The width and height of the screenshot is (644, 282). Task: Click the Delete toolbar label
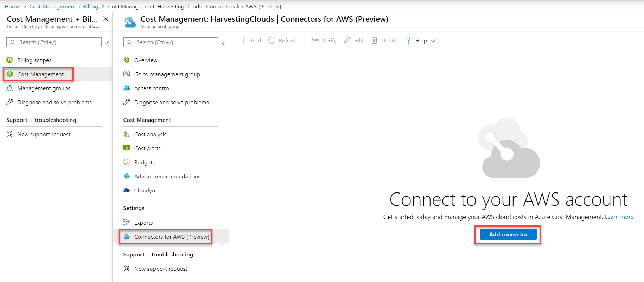(389, 41)
